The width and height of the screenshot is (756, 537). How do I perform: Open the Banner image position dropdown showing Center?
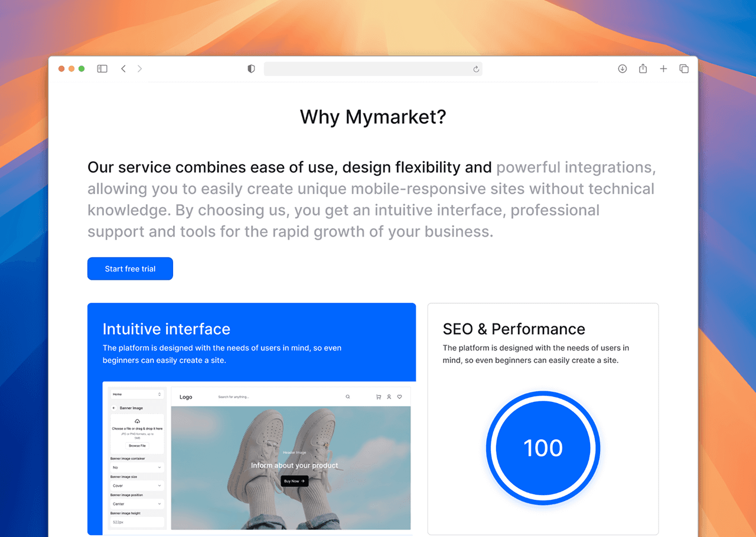[x=136, y=503]
